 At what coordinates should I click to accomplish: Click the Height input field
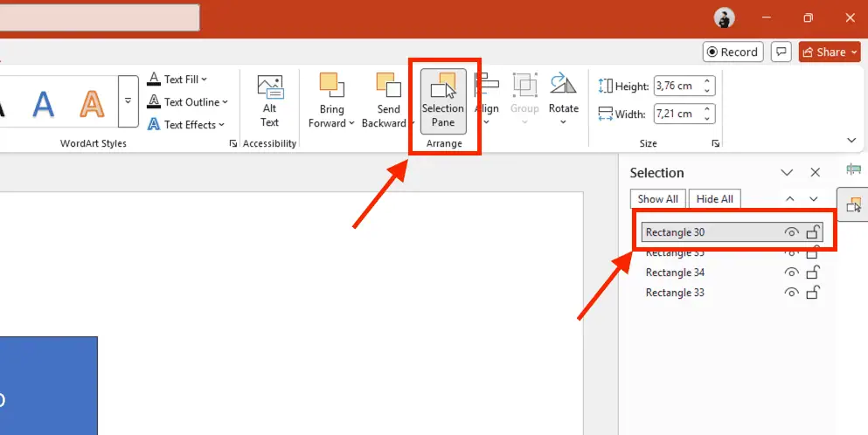[677, 86]
